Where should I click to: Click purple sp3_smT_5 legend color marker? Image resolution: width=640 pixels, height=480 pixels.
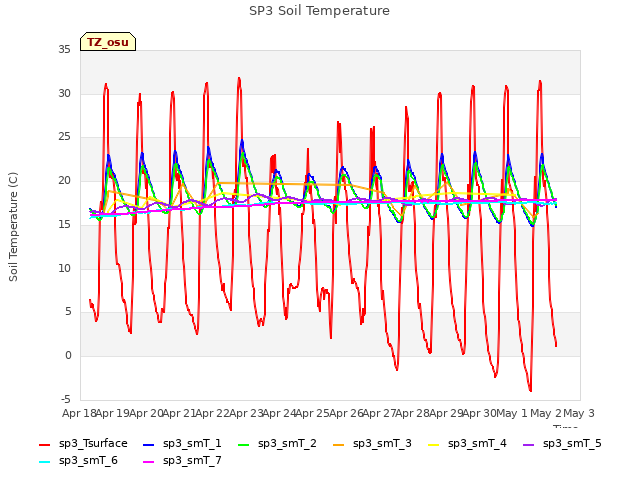click(529, 444)
